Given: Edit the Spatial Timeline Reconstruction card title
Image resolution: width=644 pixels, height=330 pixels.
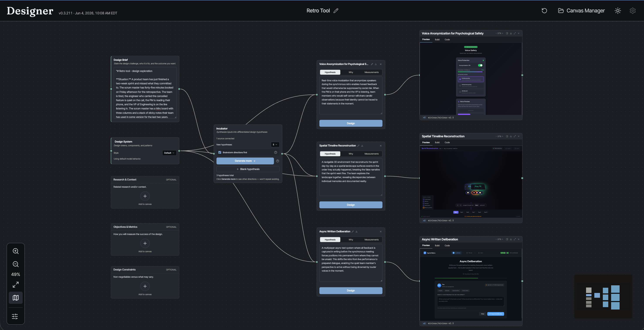Looking at the screenshot, I should (358, 146).
